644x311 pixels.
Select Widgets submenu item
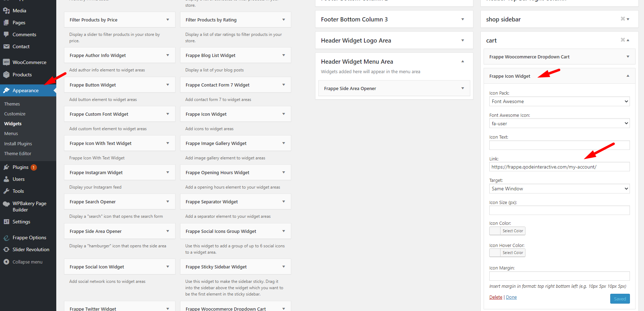(13, 123)
